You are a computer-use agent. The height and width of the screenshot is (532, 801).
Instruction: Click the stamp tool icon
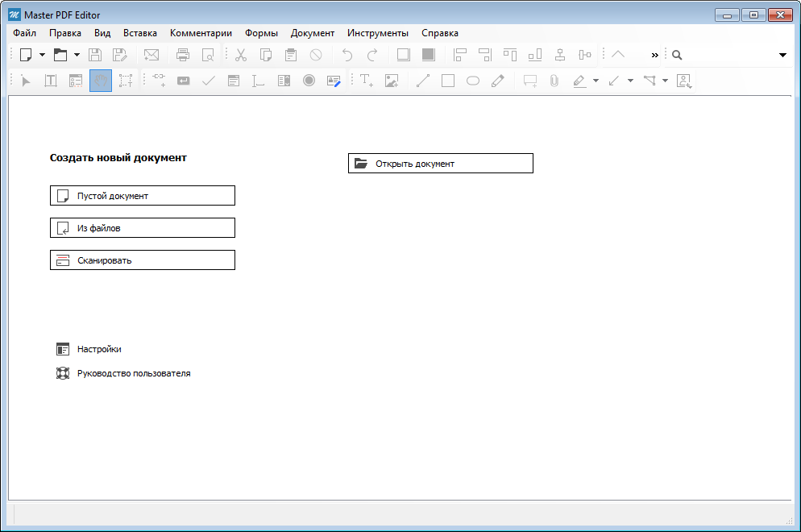coord(684,81)
